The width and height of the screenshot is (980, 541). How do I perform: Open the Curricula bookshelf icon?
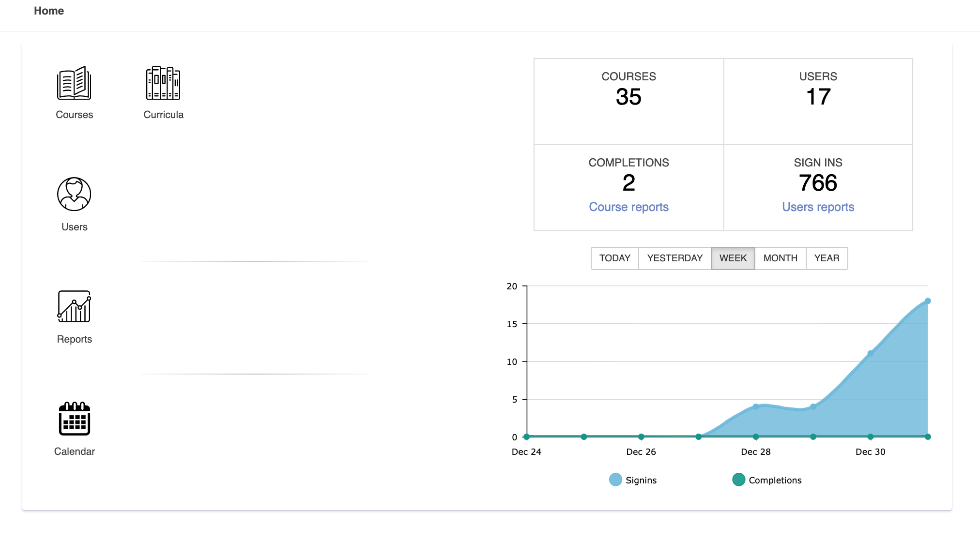click(163, 83)
